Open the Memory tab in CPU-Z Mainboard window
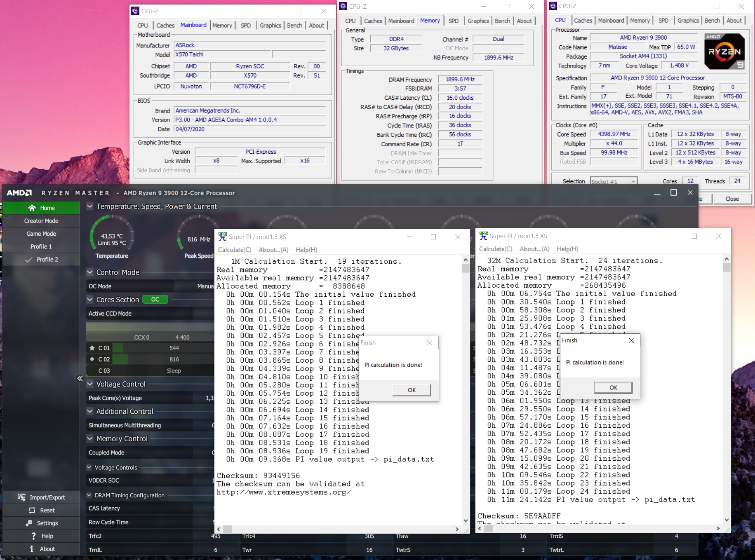Image resolution: width=755 pixels, height=560 pixels. click(x=222, y=26)
